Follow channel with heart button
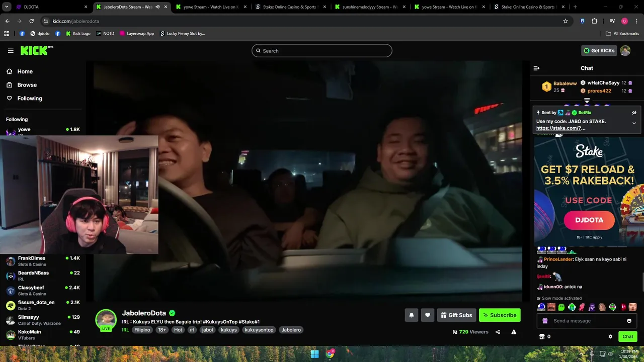 pyautogui.click(x=428, y=315)
